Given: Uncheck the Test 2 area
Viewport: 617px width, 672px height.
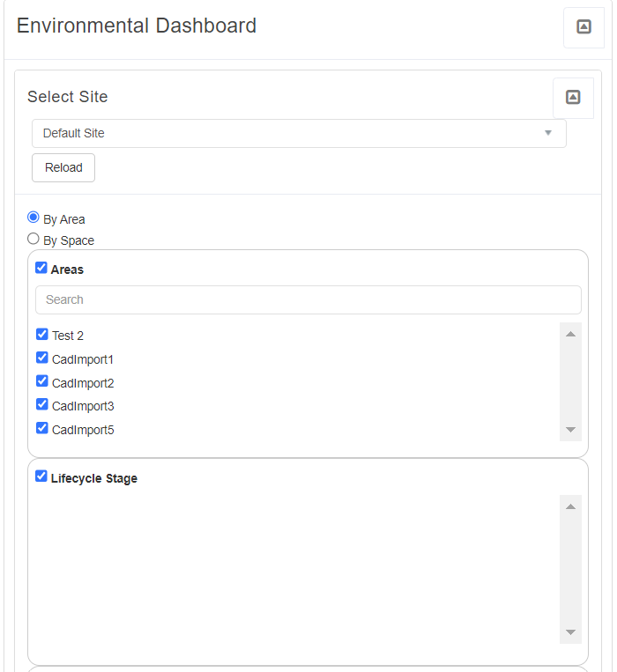Looking at the screenshot, I should click(x=42, y=334).
